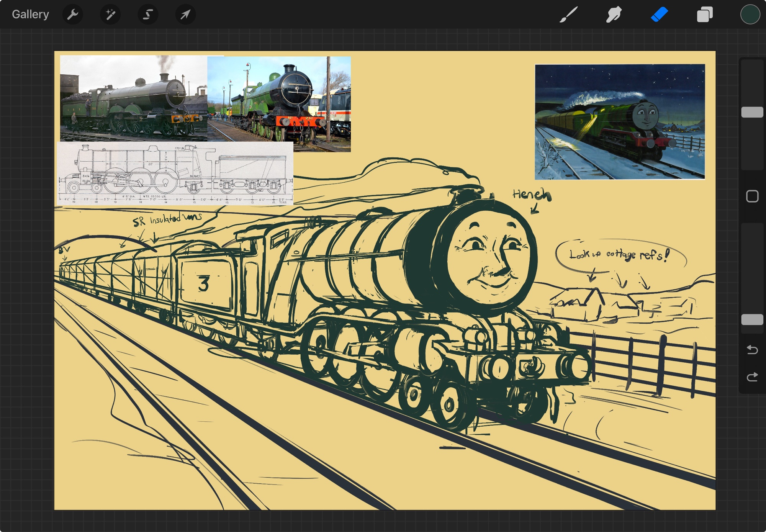Select the Eraser tool

tap(659, 15)
